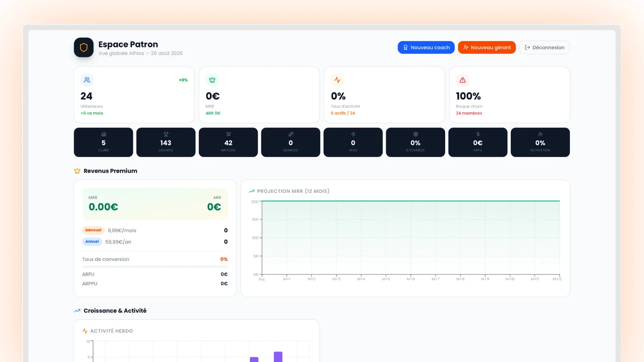This screenshot has width=644, height=362.
Task: Click the M+12 axis label on projection chart
Action: pyautogui.click(x=557, y=279)
